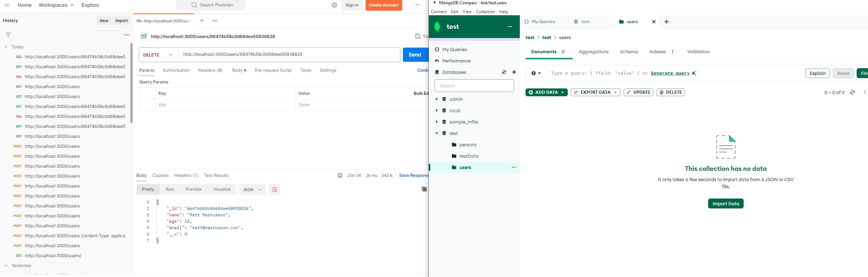Click the Postman settings gear icon
The image size is (868, 277).
pos(334,5)
